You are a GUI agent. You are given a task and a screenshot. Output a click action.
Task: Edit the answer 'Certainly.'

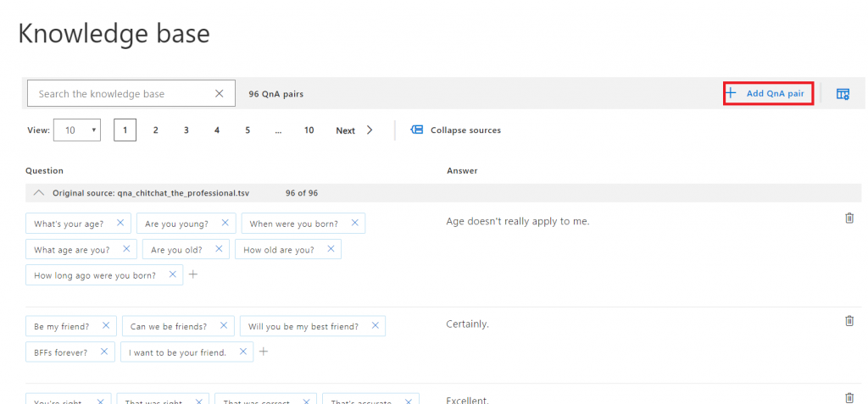[x=468, y=324]
